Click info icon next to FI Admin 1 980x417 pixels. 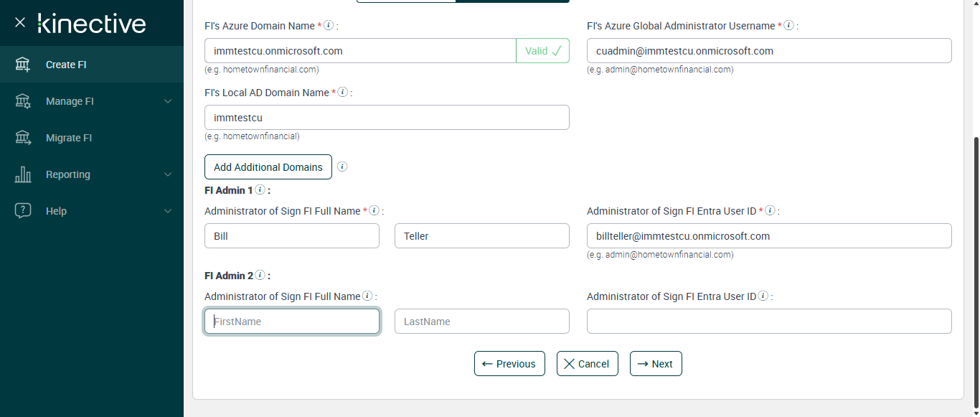click(260, 190)
